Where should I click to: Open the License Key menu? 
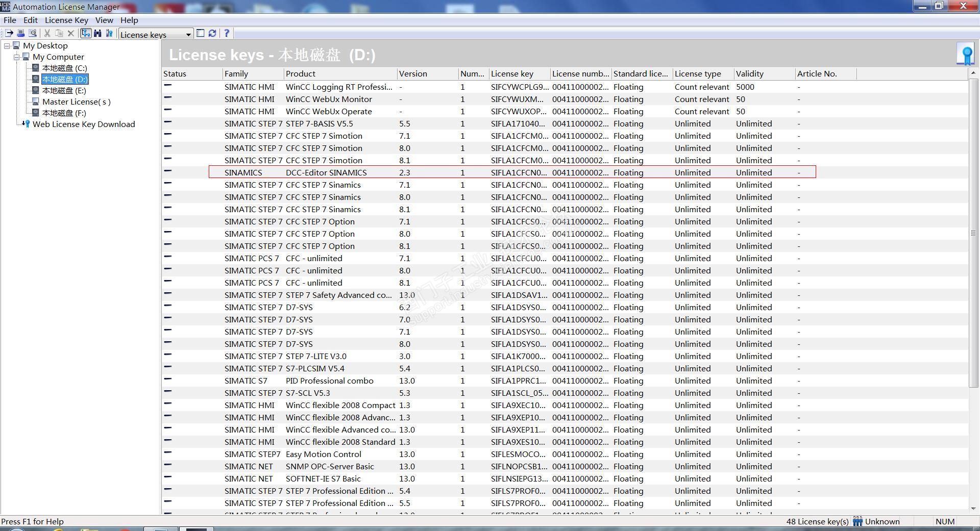[66, 20]
